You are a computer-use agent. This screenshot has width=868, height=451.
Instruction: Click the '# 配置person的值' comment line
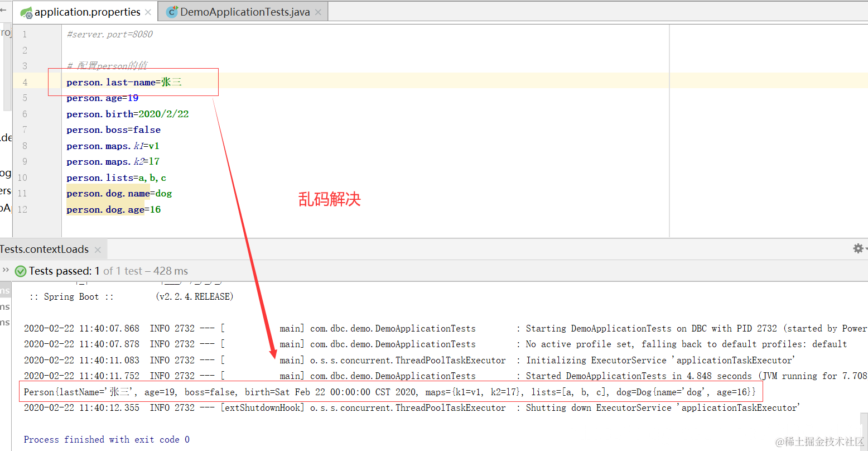[x=107, y=66]
